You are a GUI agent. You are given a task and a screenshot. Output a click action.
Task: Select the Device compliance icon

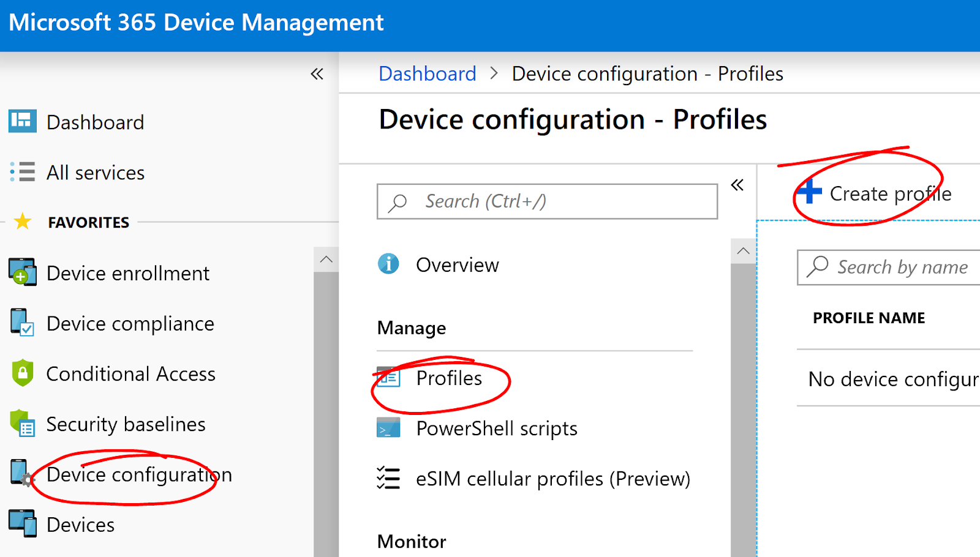21,323
